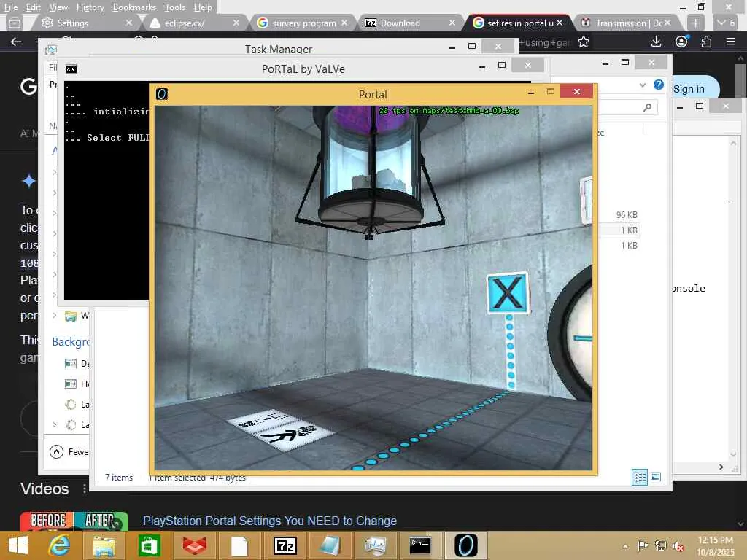747x560 pixels.
Task: Close the 'set res in portal' tab
Action: (560, 23)
